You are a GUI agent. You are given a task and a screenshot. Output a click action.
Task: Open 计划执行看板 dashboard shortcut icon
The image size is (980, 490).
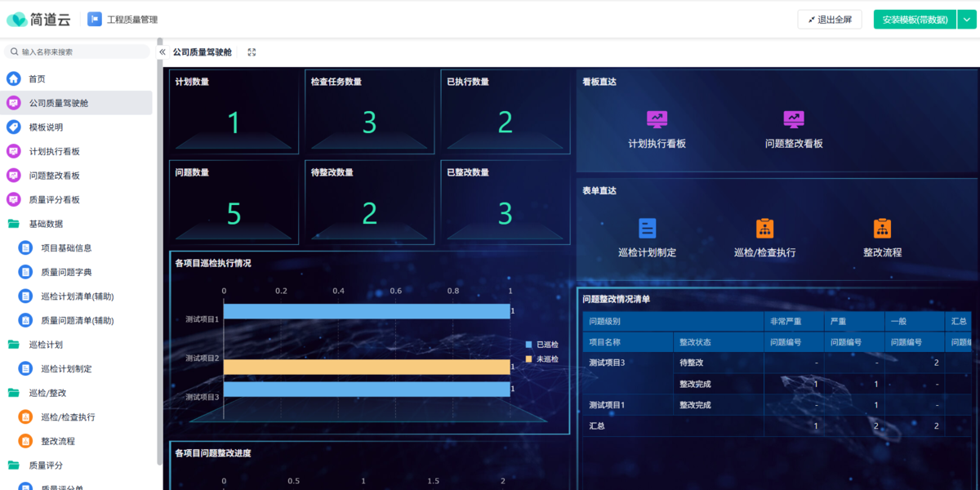coord(657,119)
